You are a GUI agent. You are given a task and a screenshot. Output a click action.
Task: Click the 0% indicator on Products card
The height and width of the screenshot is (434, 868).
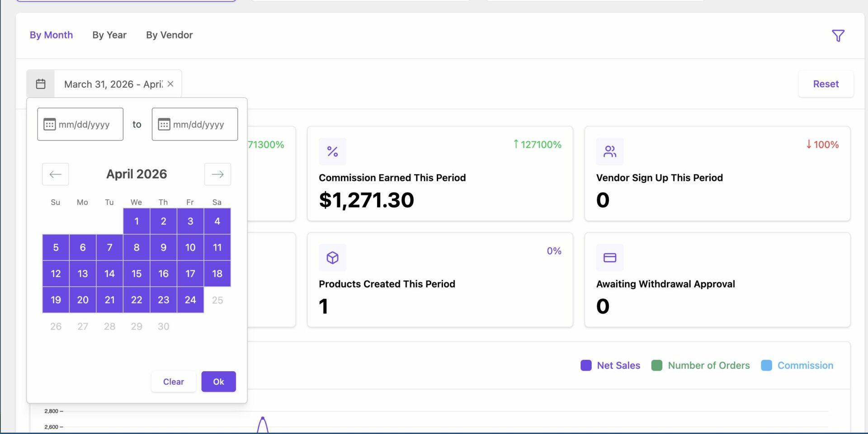coord(554,251)
